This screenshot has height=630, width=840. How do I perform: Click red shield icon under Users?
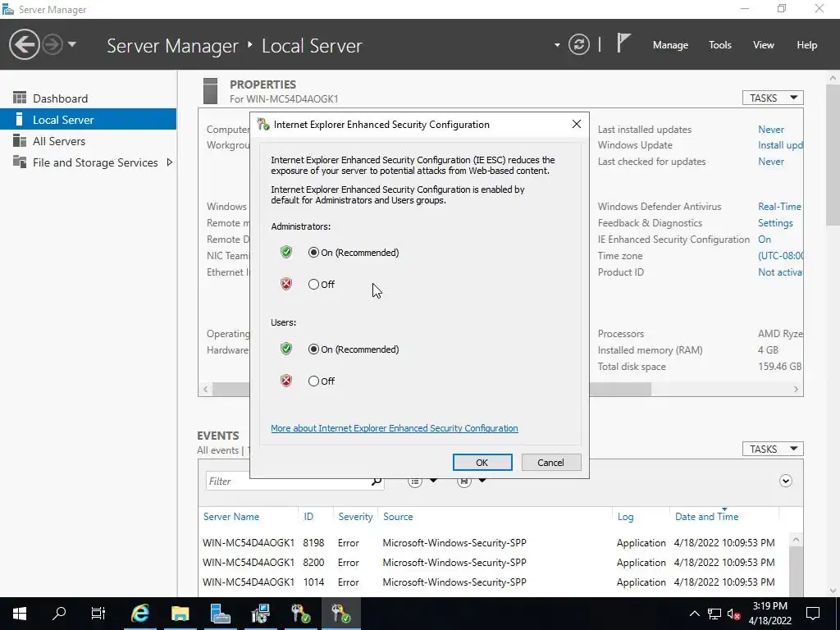pyautogui.click(x=286, y=381)
